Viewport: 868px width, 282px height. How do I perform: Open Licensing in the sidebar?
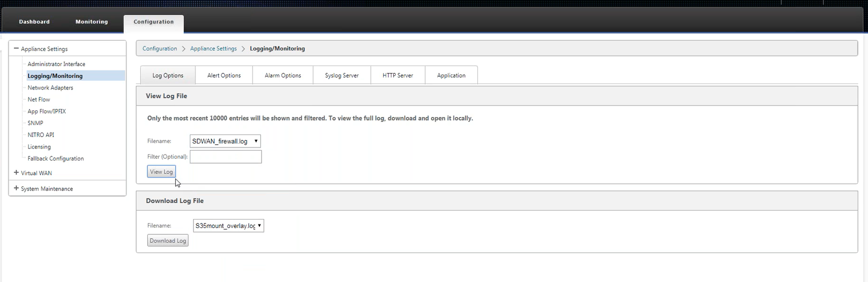tap(39, 146)
